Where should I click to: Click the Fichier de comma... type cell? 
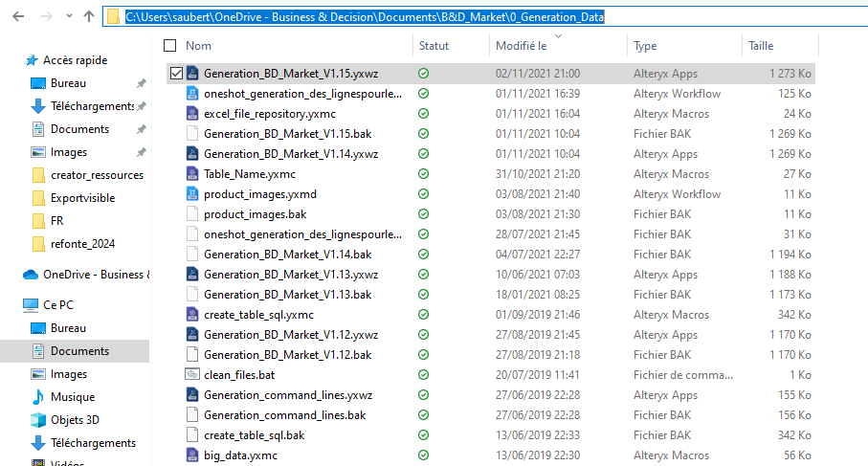click(683, 375)
